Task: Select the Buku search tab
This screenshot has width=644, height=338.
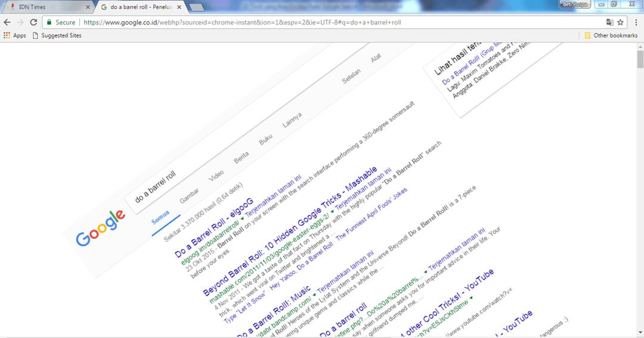Action: tap(265, 140)
